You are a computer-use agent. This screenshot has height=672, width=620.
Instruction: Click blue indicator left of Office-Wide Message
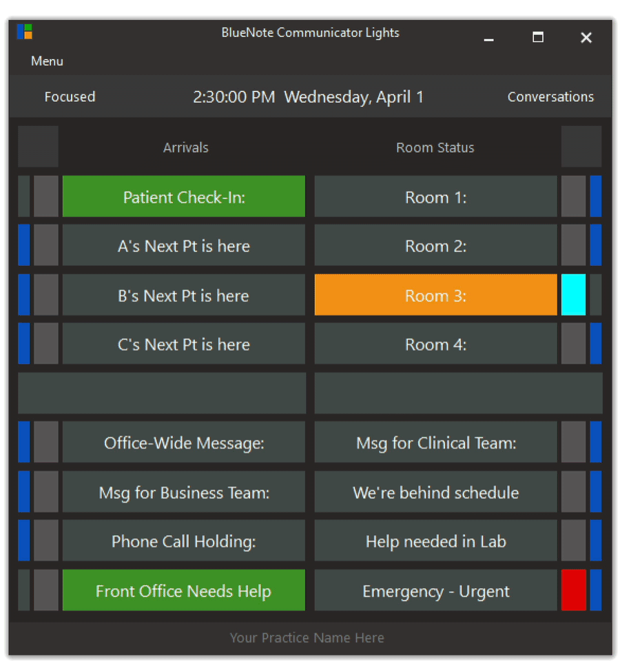point(24,442)
